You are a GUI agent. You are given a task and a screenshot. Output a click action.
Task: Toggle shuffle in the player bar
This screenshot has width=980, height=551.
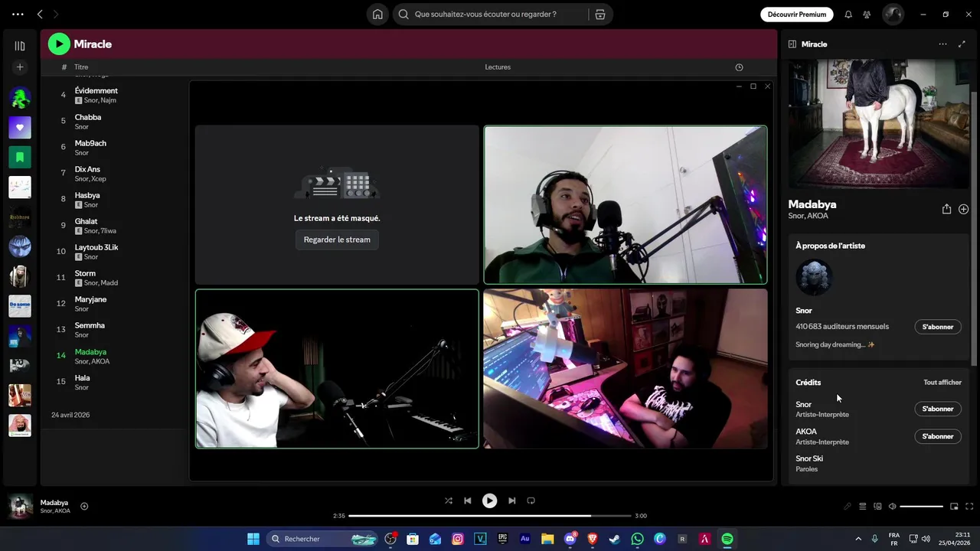449,500
